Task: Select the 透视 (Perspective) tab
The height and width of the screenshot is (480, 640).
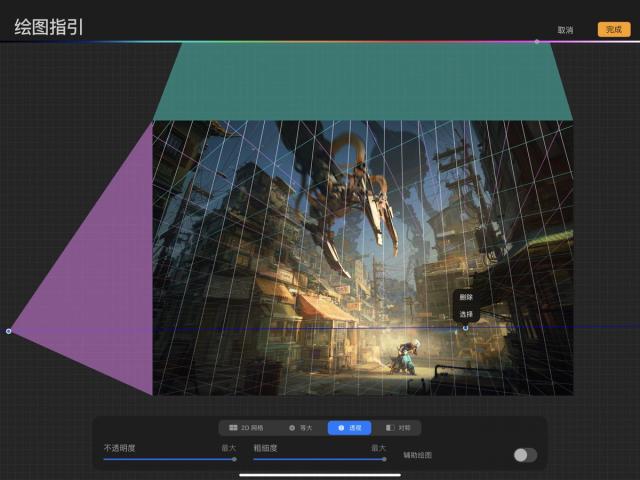Action: [350, 428]
